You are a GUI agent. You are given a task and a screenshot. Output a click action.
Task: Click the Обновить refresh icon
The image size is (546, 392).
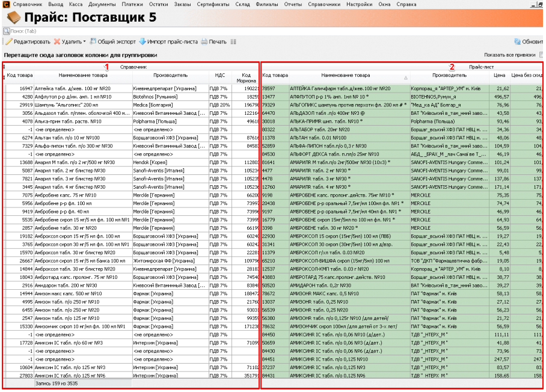point(517,42)
